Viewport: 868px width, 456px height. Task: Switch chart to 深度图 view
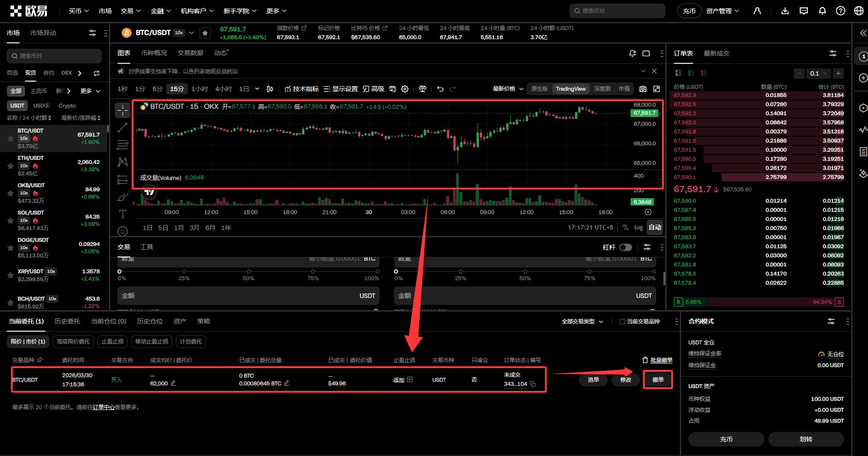coord(602,89)
